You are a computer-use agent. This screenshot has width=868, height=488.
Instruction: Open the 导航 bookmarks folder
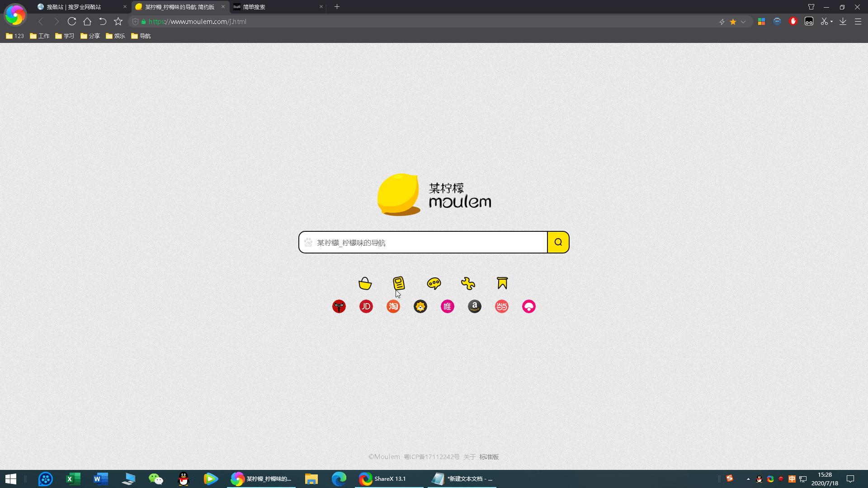click(141, 36)
